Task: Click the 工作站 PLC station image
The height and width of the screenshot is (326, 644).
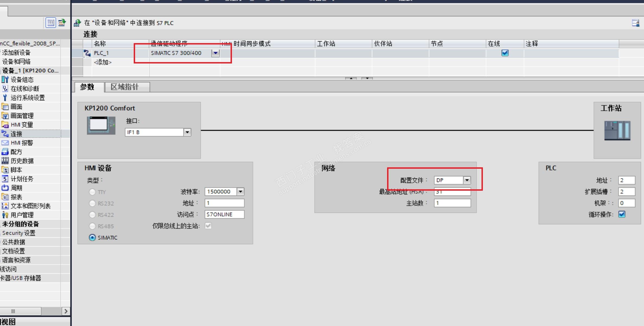Action: pyautogui.click(x=617, y=130)
